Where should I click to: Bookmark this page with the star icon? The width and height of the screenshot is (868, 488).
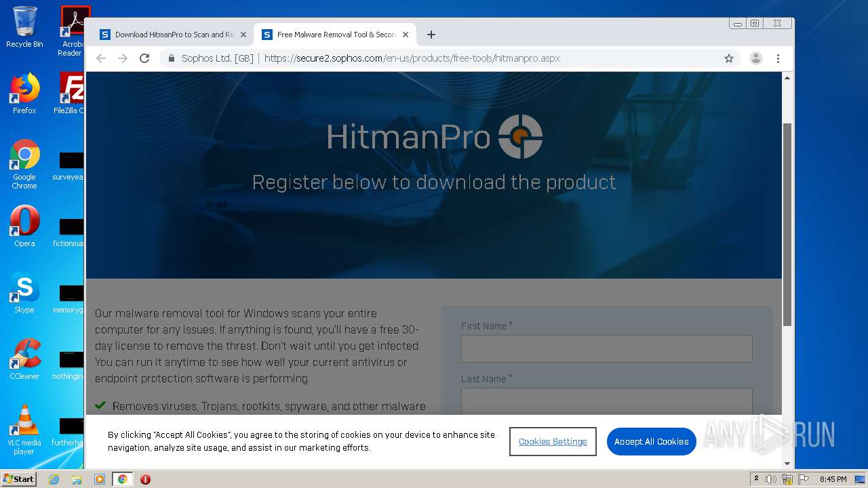tap(729, 58)
